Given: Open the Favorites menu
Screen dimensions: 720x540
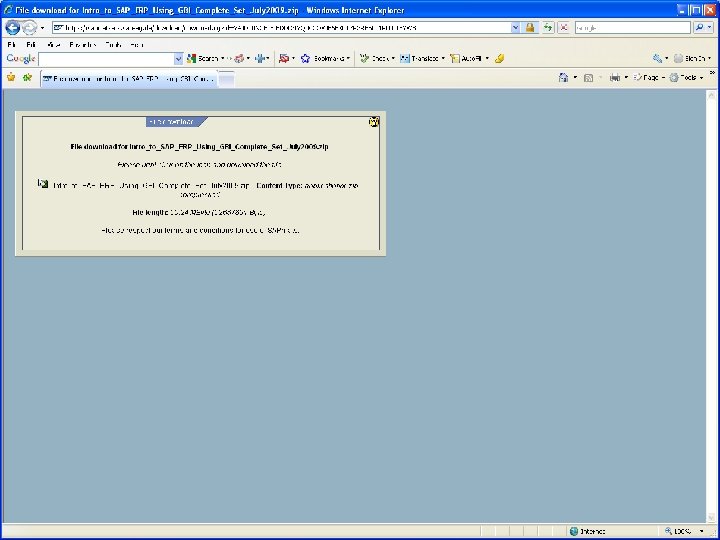Looking at the screenshot, I should [x=83, y=45].
